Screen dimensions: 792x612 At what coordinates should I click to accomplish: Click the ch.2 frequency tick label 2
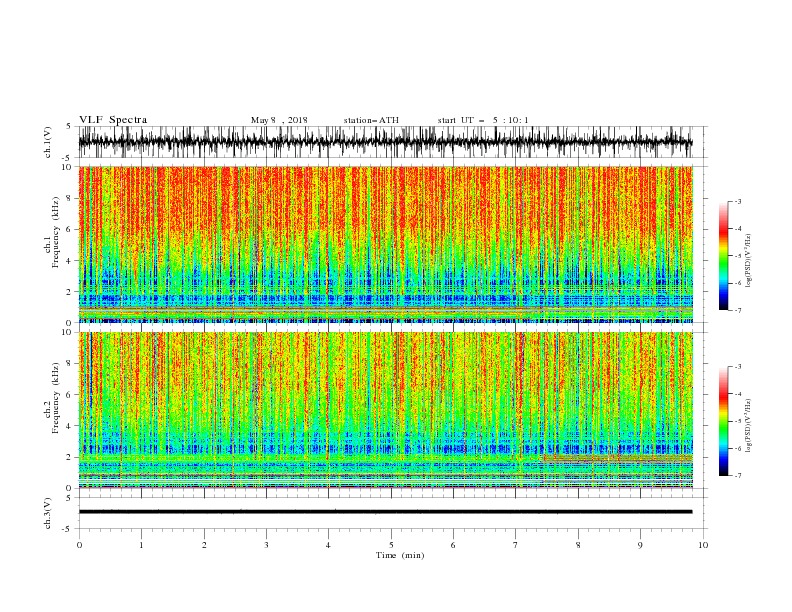coord(69,457)
